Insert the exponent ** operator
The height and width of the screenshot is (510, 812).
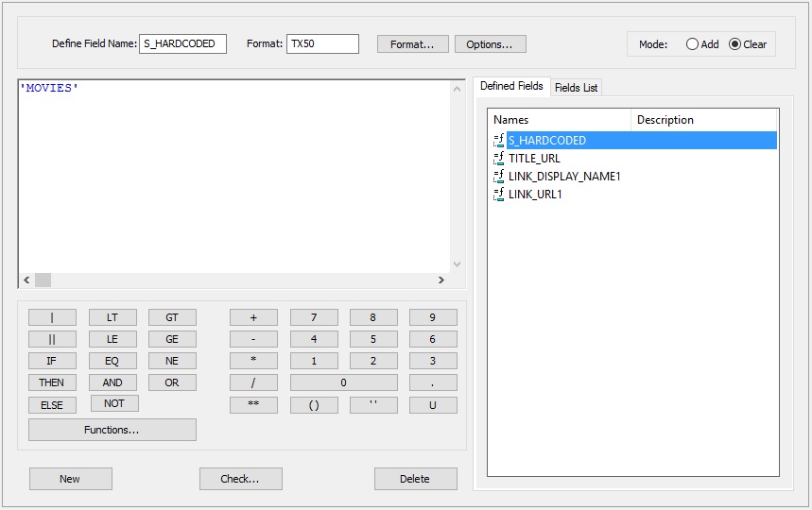click(253, 405)
